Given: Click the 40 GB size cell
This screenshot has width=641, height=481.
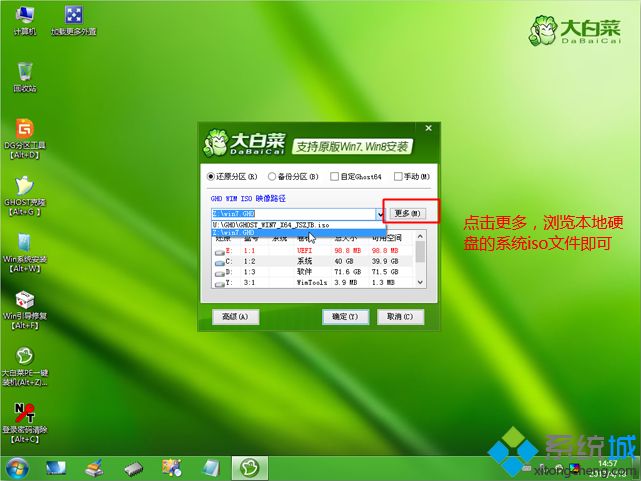Looking at the screenshot, I should coord(344,261).
